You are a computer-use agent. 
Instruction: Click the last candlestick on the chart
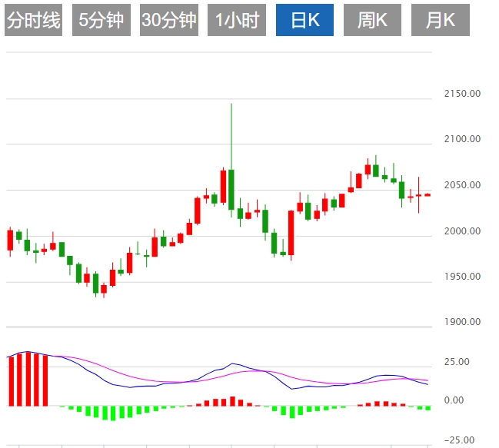point(427,195)
